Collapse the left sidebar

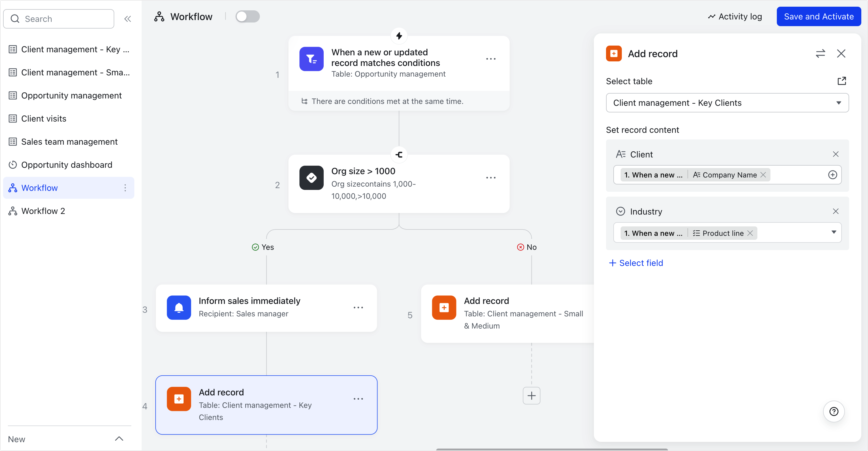coord(128,19)
